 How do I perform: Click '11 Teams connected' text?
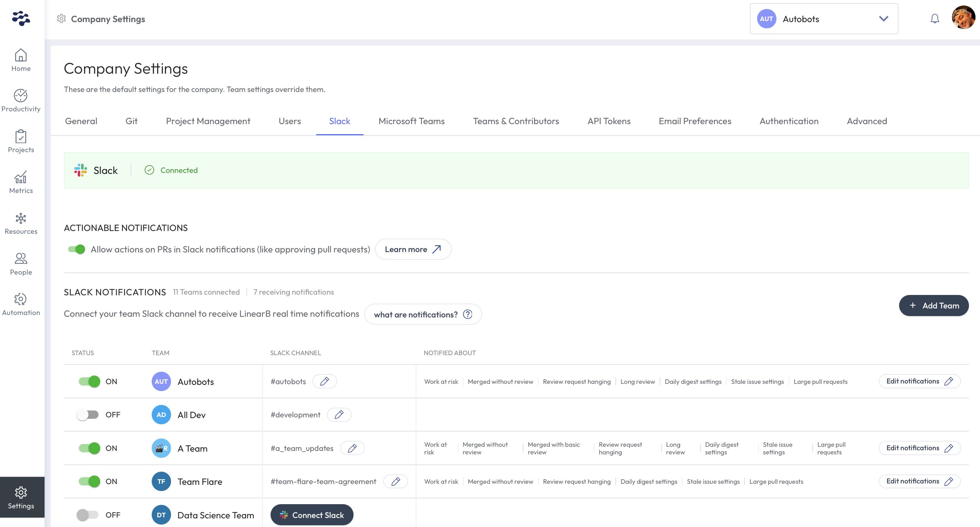206,292
